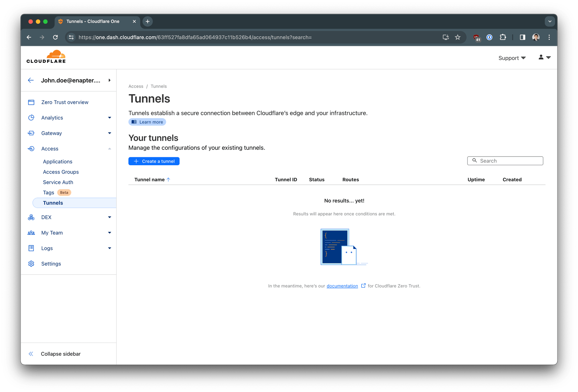
Task: Open the documentation link
Action: 342,286
